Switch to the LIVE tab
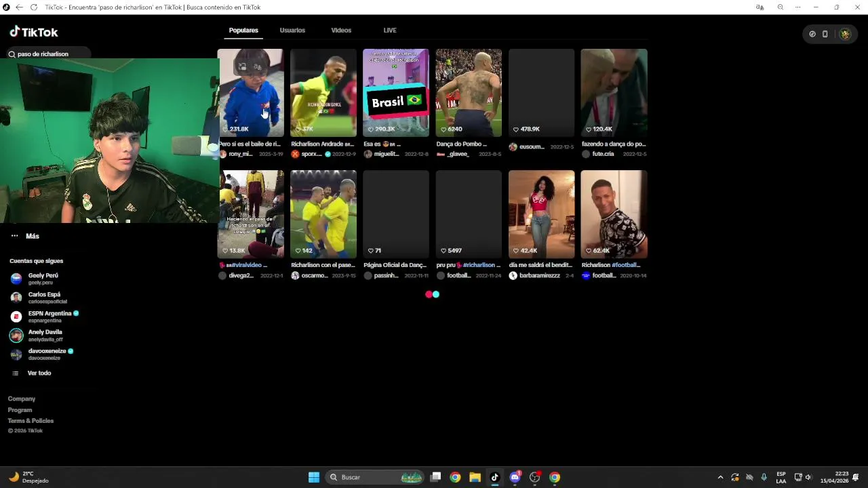The image size is (868, 488). [390, 30]
